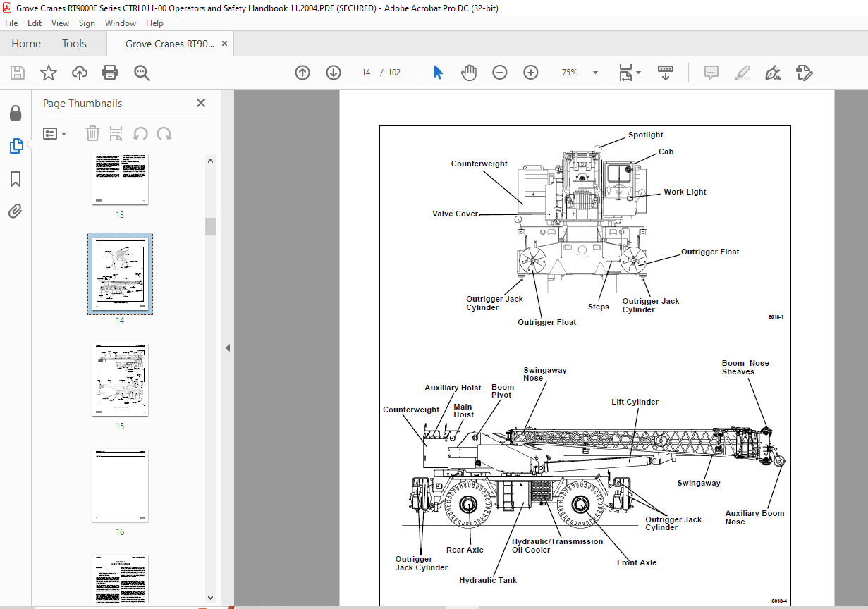Click the 'Spotlight' diagram label

point(646,135)
